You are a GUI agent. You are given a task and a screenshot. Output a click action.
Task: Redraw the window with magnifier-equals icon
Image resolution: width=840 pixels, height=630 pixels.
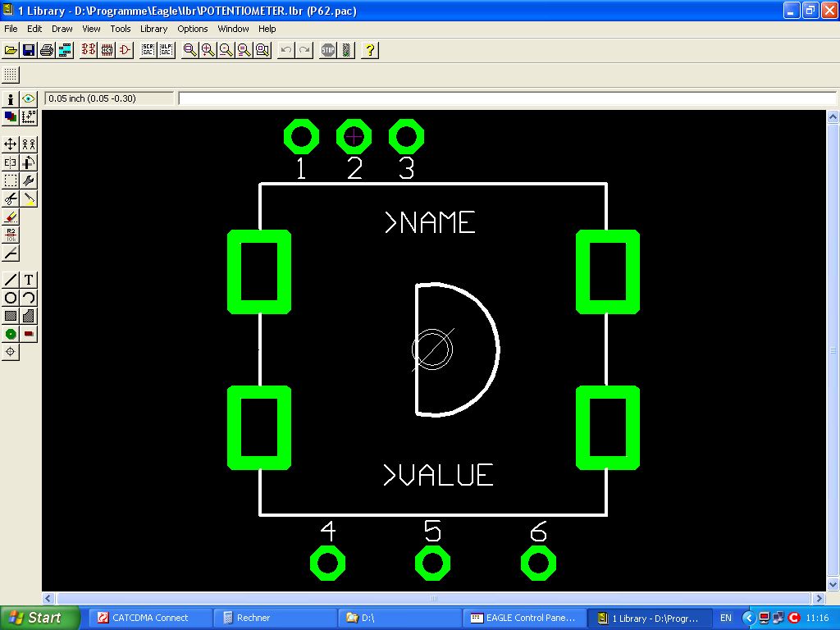click(244, 50)
